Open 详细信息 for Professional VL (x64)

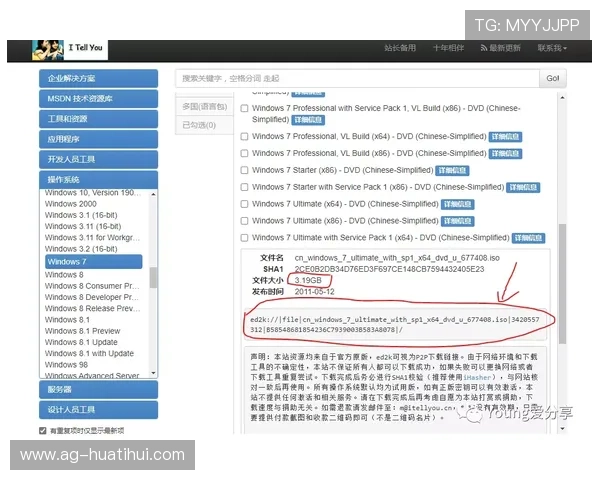(x=505, y=137)
